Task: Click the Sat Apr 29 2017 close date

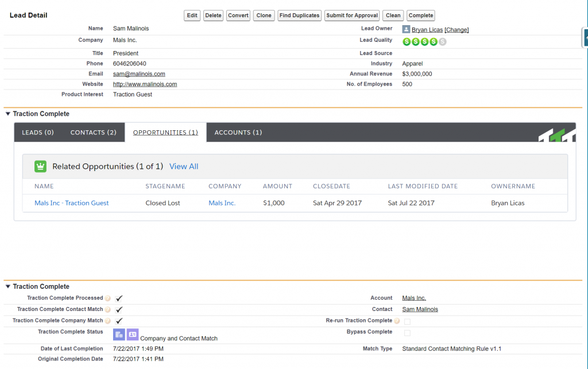Action: click(337, 203)
